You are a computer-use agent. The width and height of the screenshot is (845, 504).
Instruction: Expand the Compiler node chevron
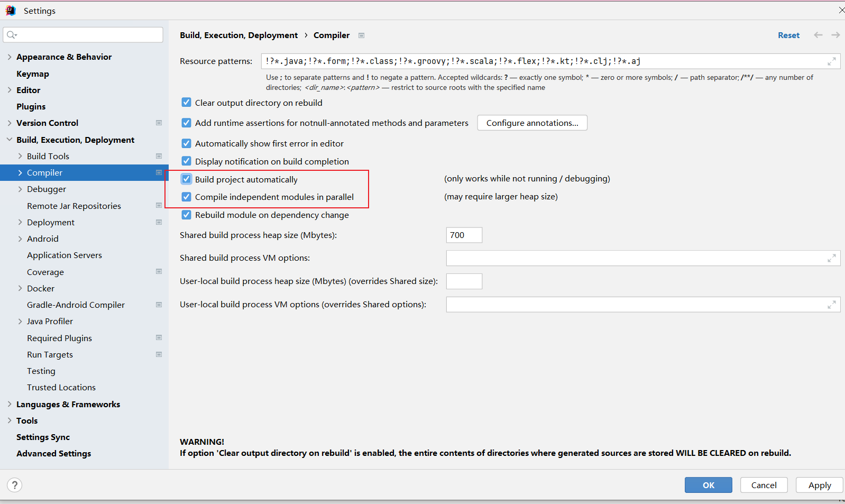(20, 172)
